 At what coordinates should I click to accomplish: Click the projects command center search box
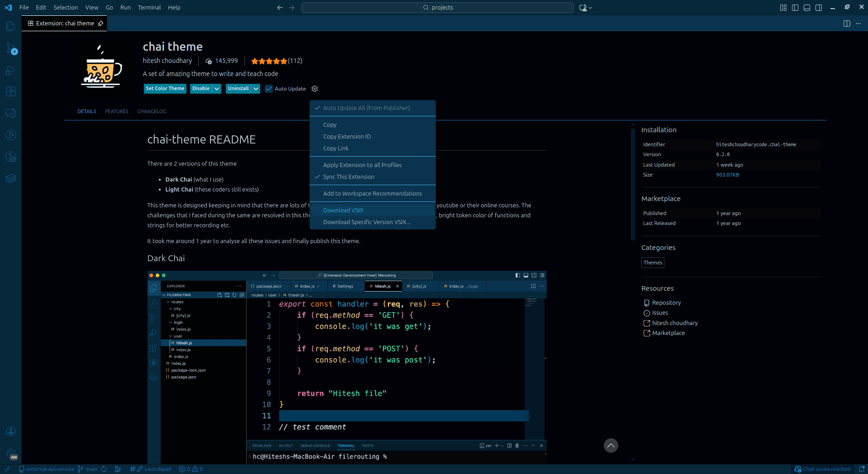click(438, 8)
